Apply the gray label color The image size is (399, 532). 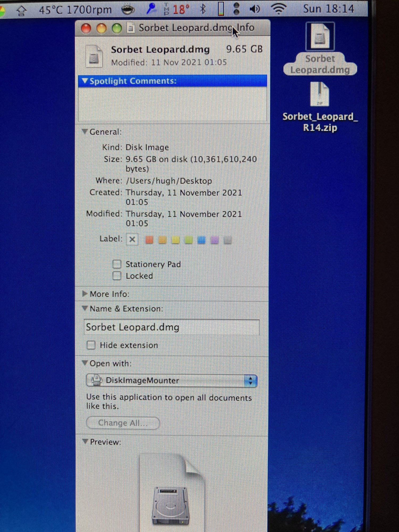(x=228, y=240)
